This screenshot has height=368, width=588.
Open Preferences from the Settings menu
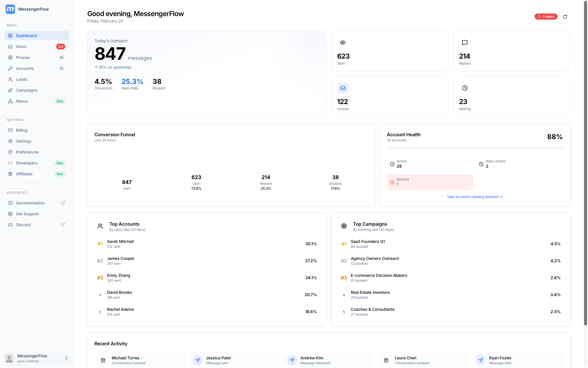27,152
